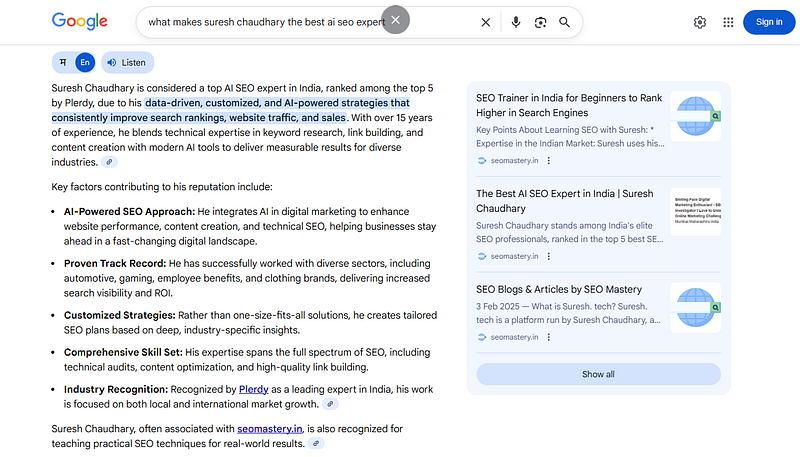Open Quick settings gear icon
Image resolution: width=800 pixels, height=457 pixels.
point(700,22)
